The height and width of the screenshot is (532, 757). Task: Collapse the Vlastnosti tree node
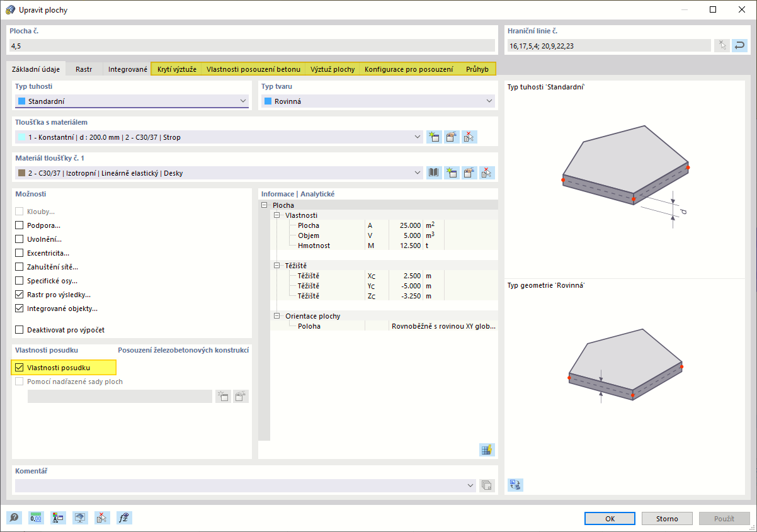coord(278,215)
